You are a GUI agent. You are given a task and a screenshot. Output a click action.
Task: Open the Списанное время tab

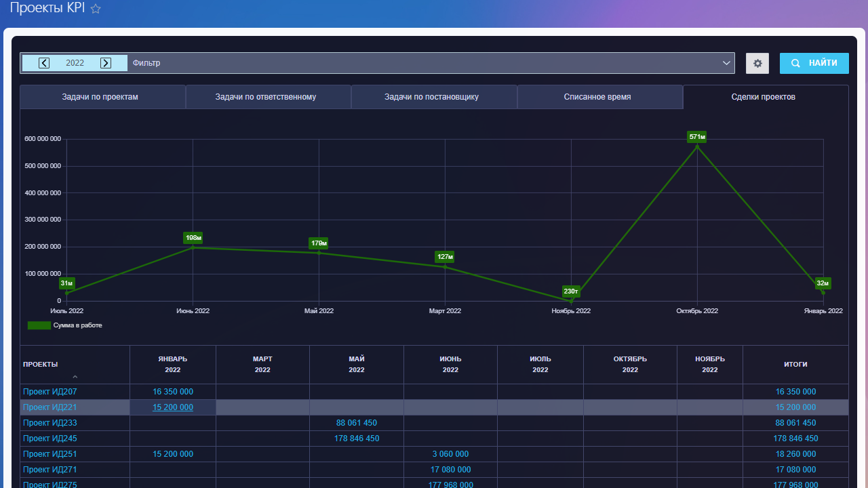(x=597, y=97)
